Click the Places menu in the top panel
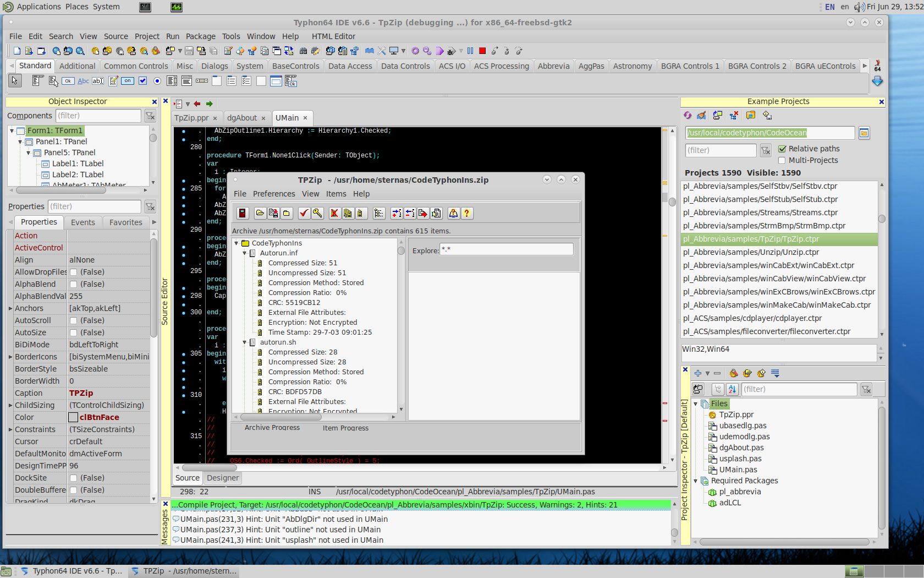The image size is (924, 578). [x=77, y=7]
